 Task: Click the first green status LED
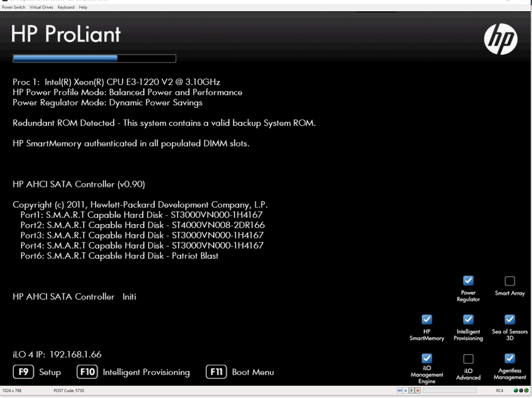(x=516, y=390)
